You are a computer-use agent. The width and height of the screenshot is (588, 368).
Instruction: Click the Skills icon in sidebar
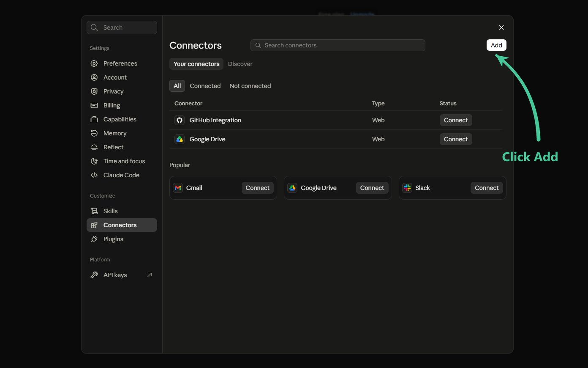pyautogui.click(x=94, y=211)
